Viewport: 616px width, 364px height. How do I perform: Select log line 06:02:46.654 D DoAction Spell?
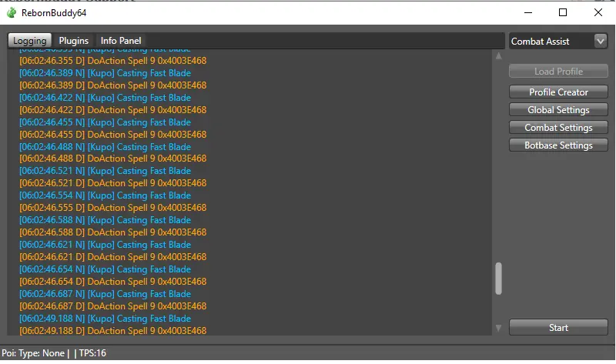112,282
